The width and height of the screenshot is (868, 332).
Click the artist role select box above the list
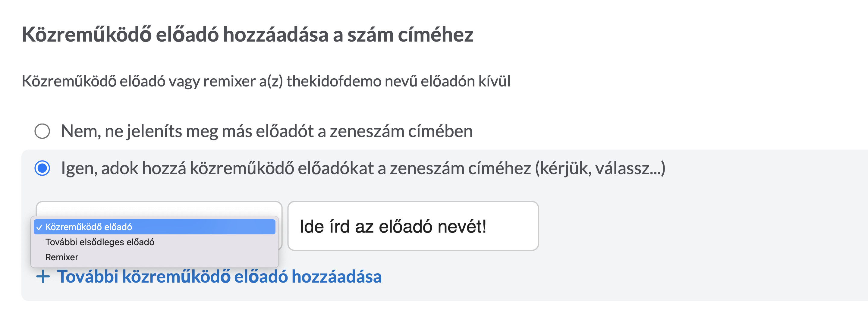pyautogui.click(x=159, y=209)
